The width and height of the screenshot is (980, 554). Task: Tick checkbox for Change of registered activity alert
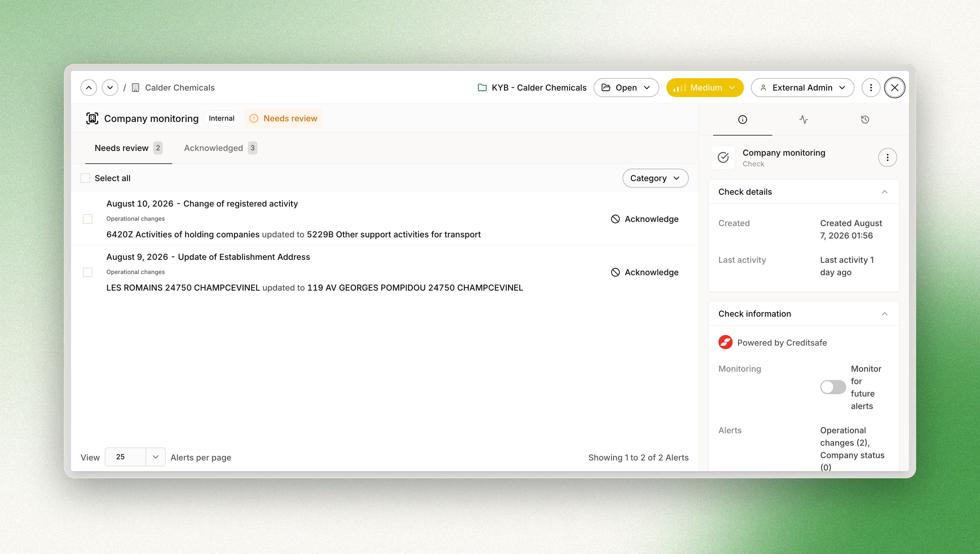pos(88,219)
